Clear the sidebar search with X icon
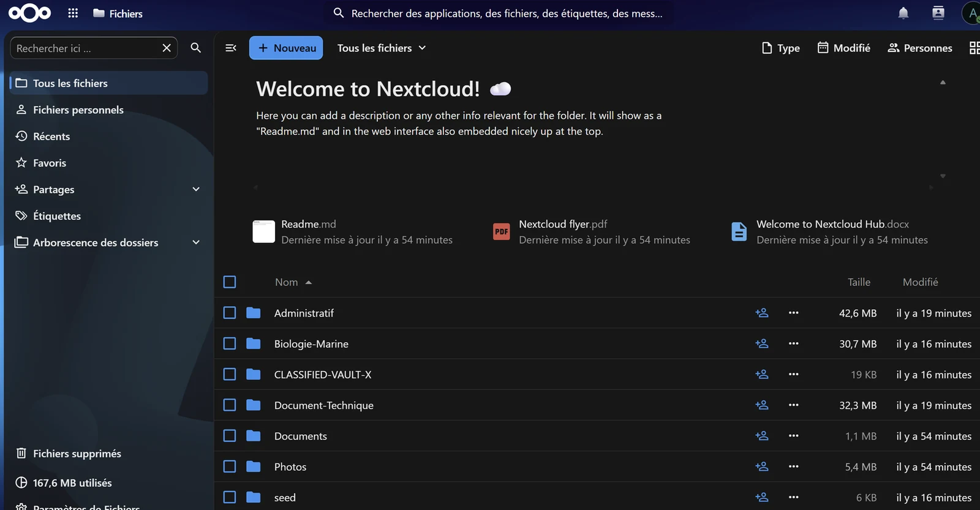The width and height of the screenshot is (980, 510). (167, 48)
